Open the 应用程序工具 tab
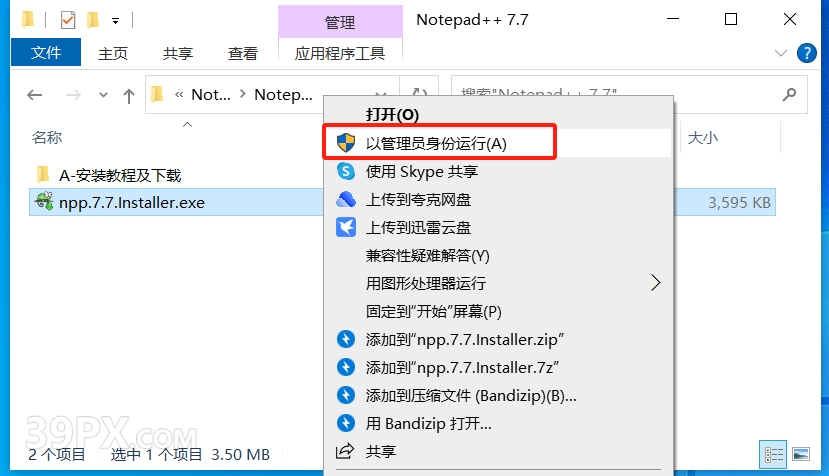829x476 pixels. coord(340,53)
